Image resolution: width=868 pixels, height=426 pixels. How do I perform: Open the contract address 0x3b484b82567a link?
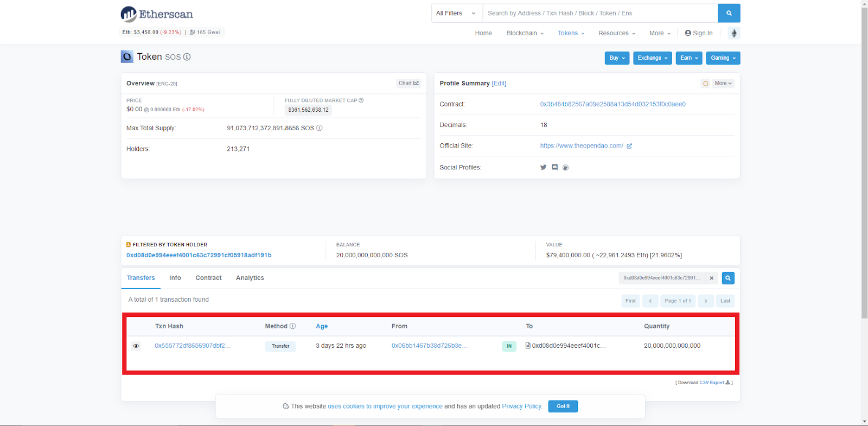(612, 104)
